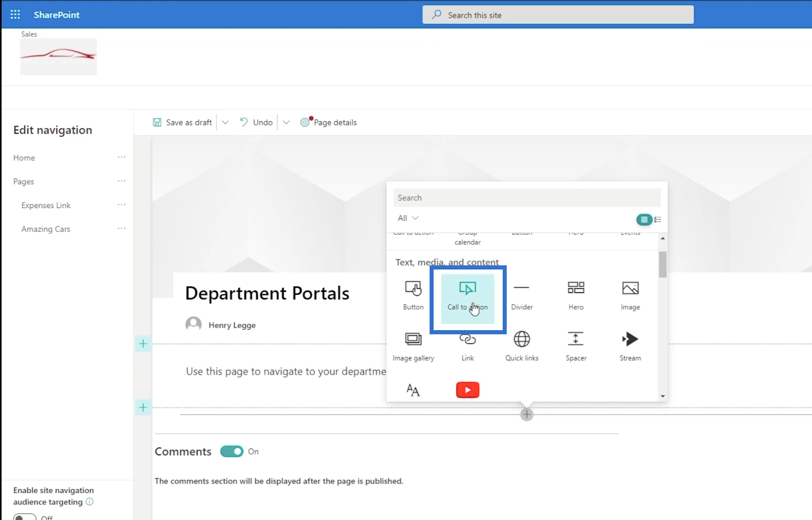Click the Text, media, and content heading
The image size is (812, 520).
[447, 262]
